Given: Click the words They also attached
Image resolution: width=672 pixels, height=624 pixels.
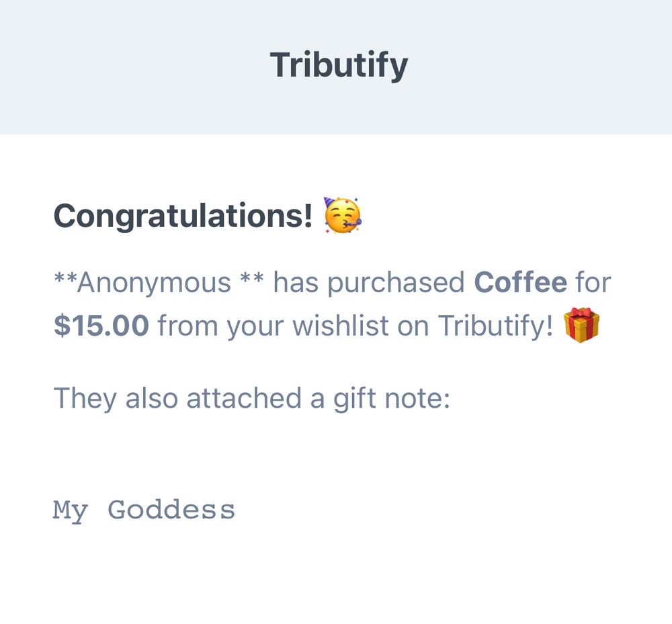Looking at the screenshot, I should [x=177, y=399].
